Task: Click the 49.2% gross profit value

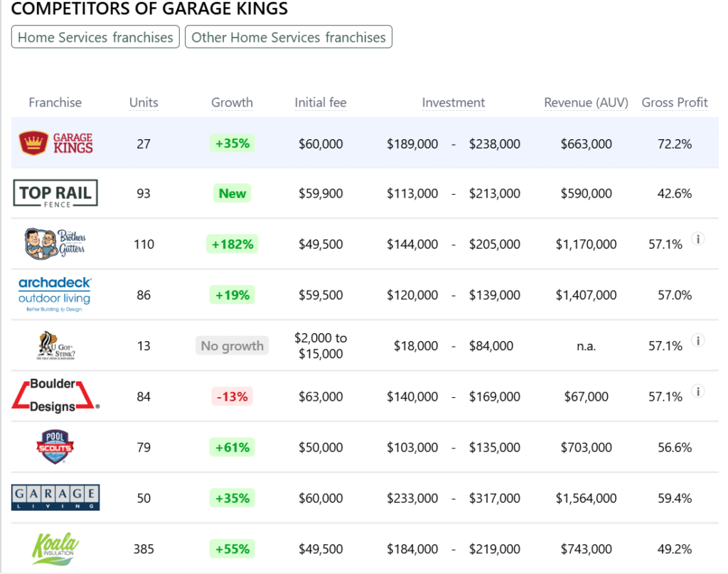Action: coord(674,549)
